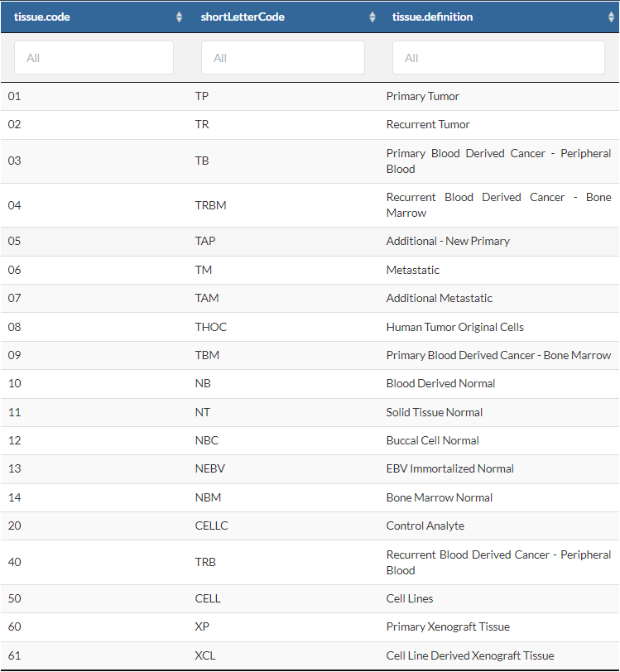Select the NT short letter code

coord(202,413)
